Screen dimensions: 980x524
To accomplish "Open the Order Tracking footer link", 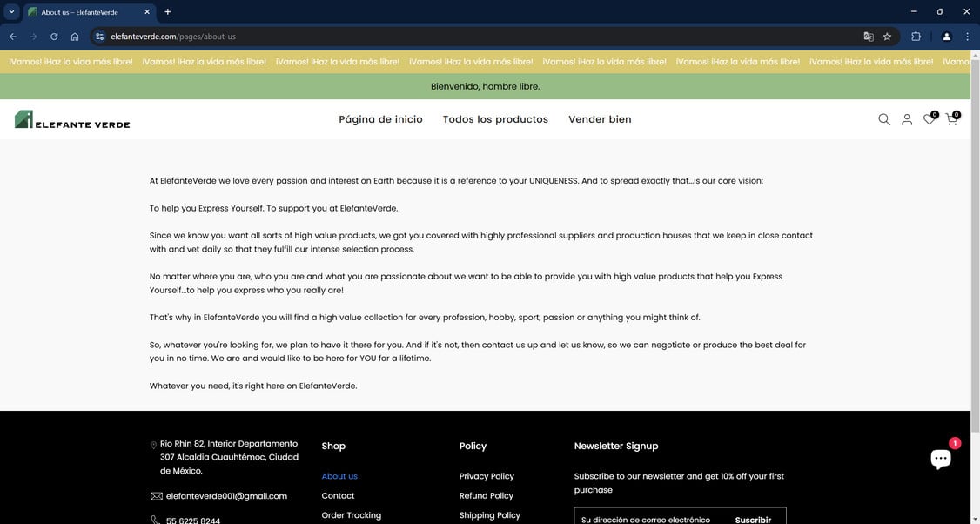I will (x=352, y=515).
